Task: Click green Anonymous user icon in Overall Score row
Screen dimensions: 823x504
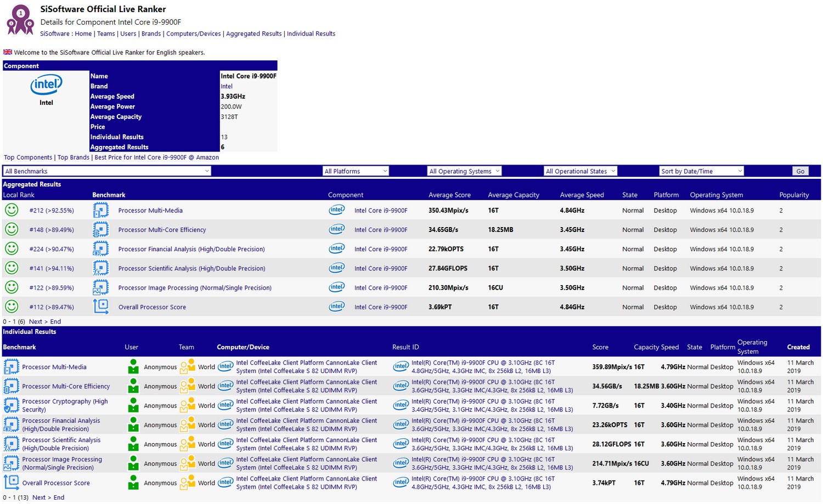Action: [x=133, y=483]
